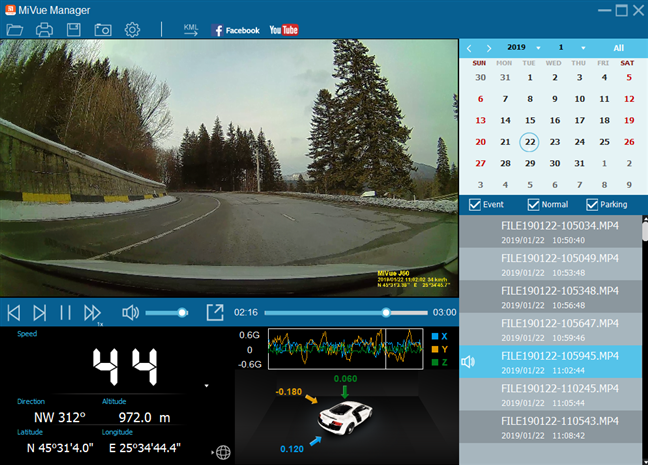Select January 26 on the calendar
This screenshot has height=465, width=648.
coord(629,142)
